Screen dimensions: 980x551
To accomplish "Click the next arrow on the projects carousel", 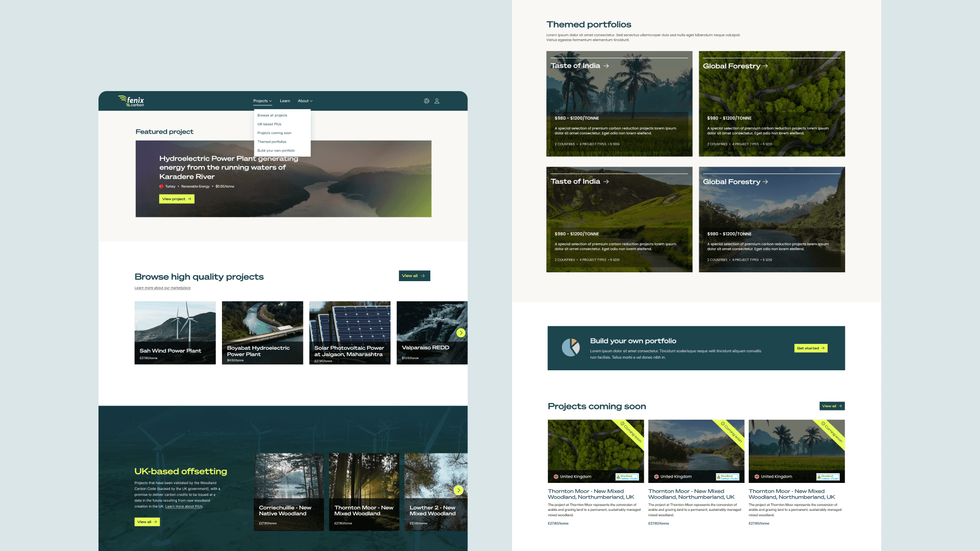I will pos(461,333).
